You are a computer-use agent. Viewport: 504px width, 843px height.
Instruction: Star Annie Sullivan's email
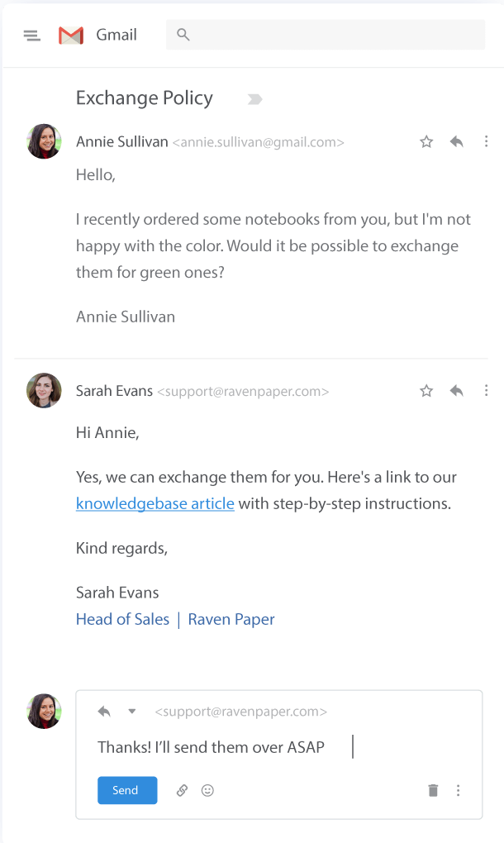click(x=426, y=141)
